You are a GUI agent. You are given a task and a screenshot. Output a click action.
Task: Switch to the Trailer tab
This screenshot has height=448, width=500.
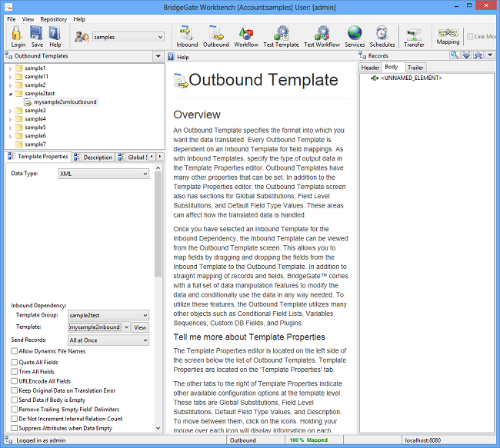(x=415, y=68)
